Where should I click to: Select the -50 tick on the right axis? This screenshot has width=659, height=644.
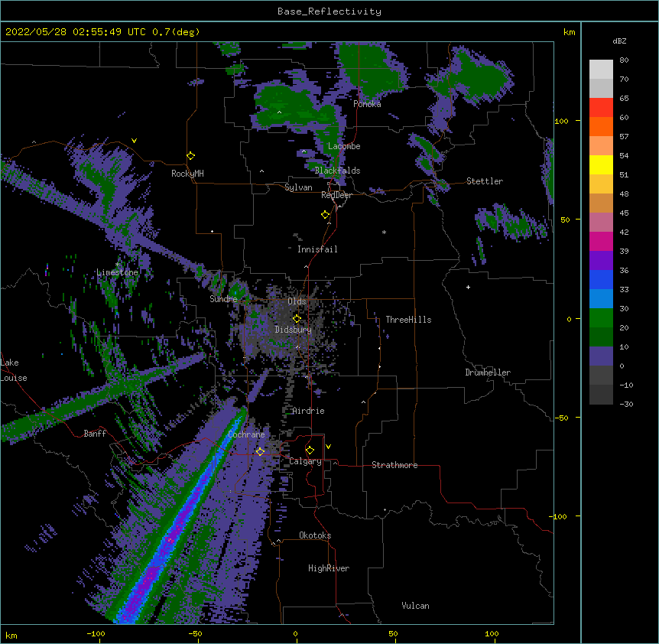pos(561,418)
